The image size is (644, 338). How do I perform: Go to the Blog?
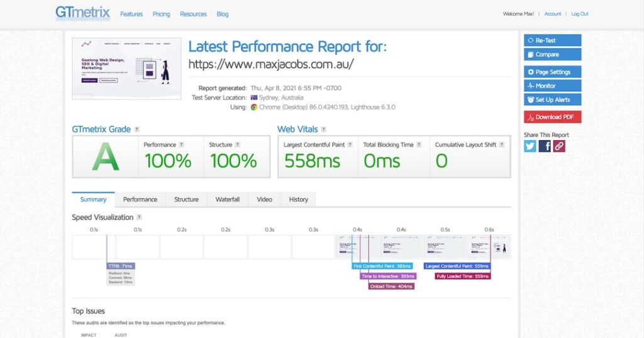coord(222,14)
